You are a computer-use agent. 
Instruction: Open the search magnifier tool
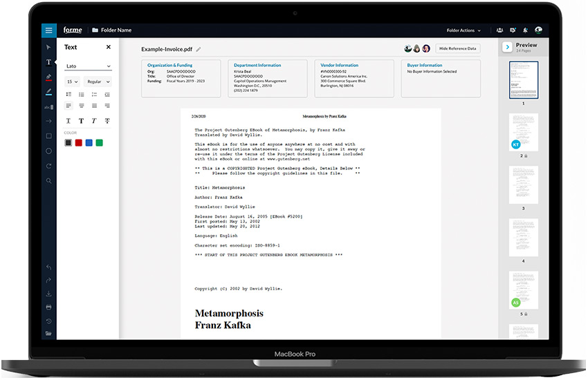tap(48, 181)
